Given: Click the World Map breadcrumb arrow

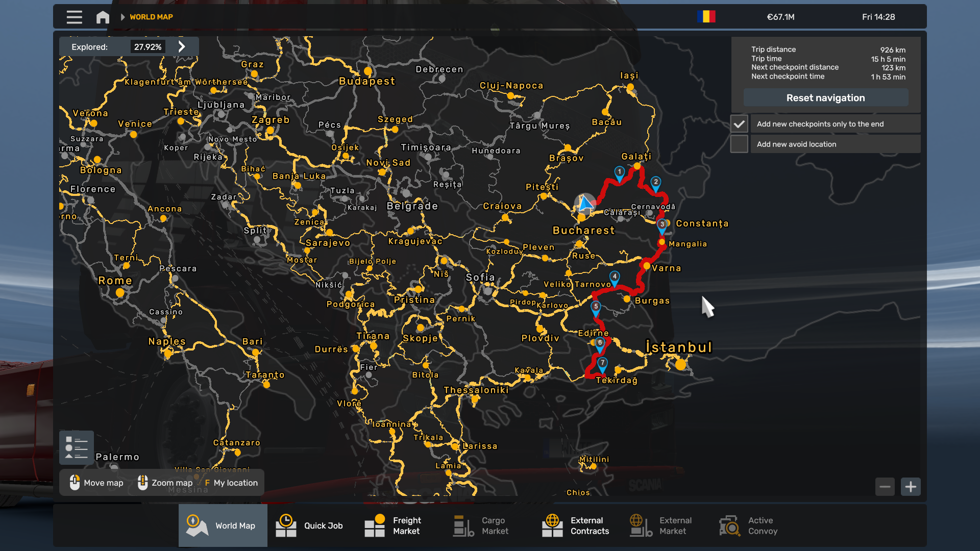Looking at the screenshot, I should click(x=122, y=17).
